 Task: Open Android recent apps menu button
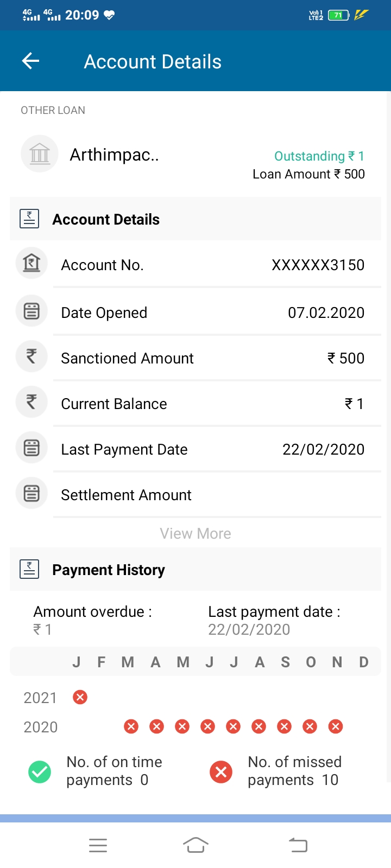pos(98,845)
